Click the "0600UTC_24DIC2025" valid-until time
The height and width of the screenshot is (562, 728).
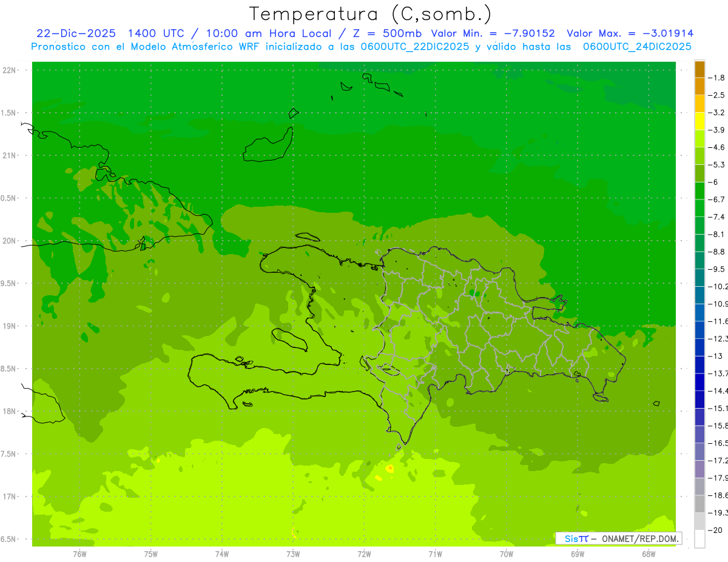(x=637, y=47)
